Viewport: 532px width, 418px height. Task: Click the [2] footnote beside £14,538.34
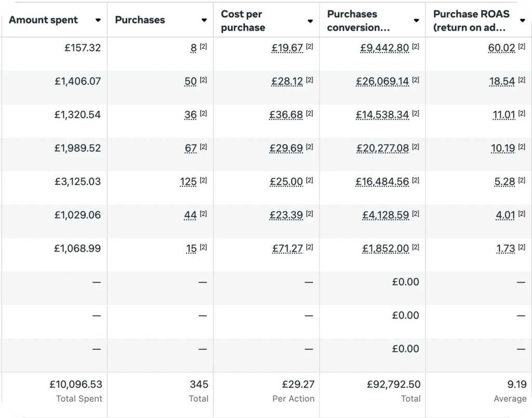[416, 113]
